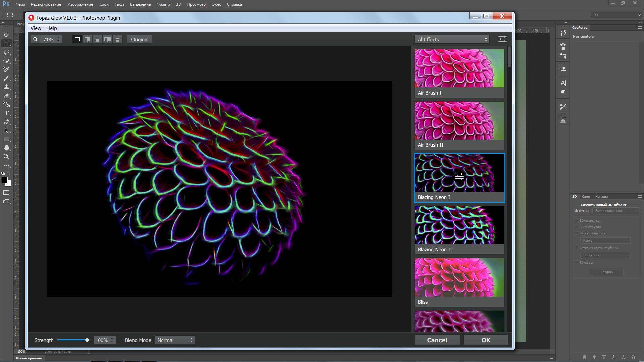
Task: Select the Quick Selection tool
Action: 6,61
